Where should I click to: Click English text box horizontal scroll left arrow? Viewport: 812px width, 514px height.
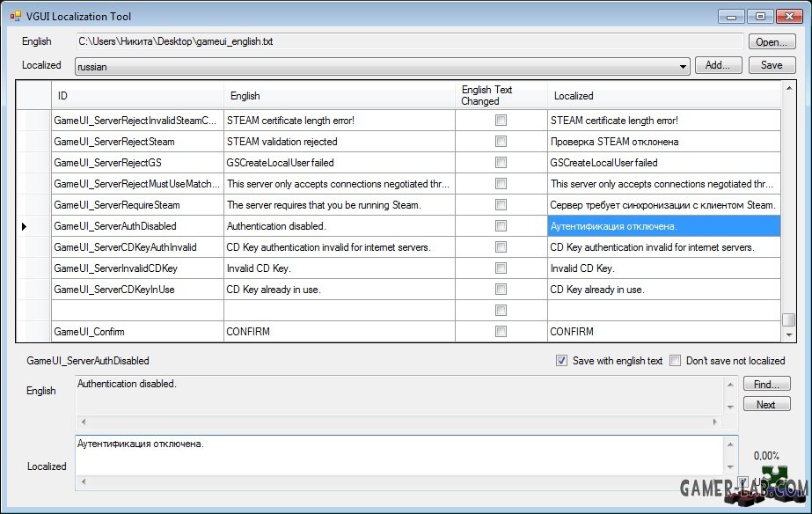pyautogui.click(x=84, y=422)
